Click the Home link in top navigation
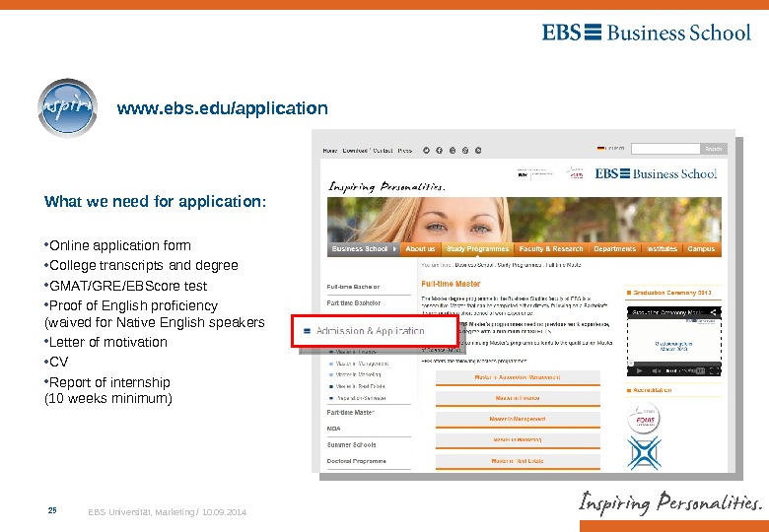769x532 pixels. [330, 151]
